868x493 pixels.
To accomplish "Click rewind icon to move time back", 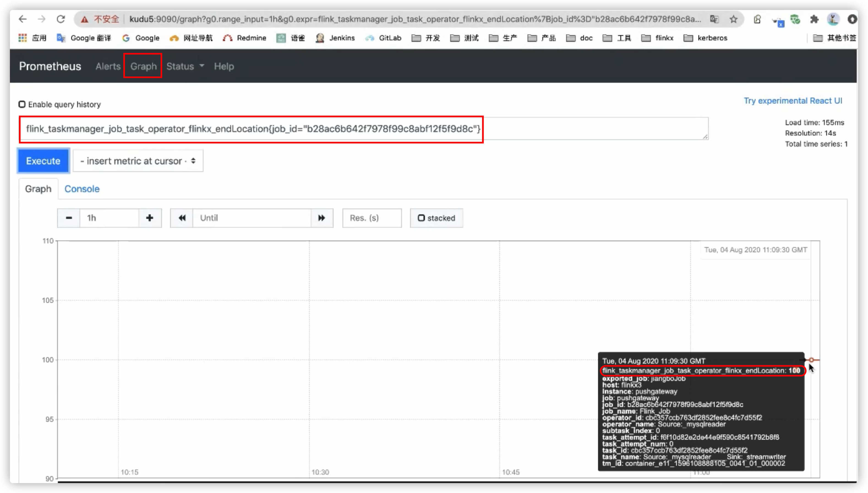I will pyautogui.click(x=182, y=218).
